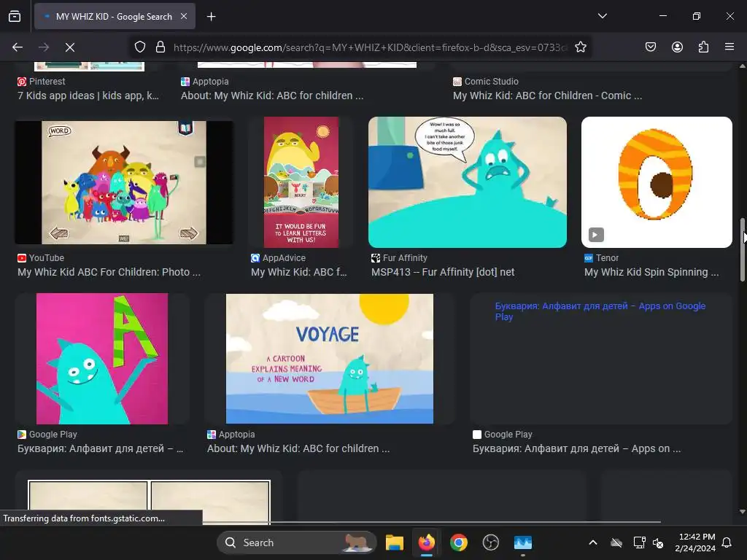747x560 pixels.
Task: Go back to the previous page
Action: pos(18,47)
